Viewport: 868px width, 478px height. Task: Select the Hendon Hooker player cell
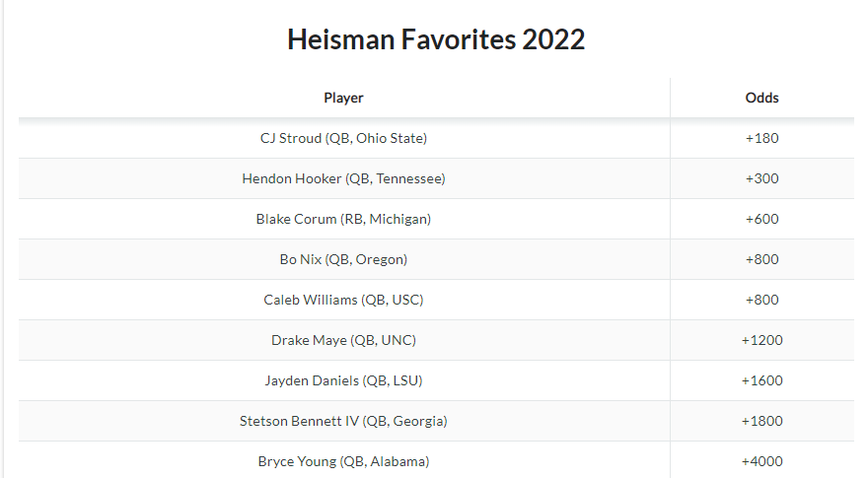point(343,178)
